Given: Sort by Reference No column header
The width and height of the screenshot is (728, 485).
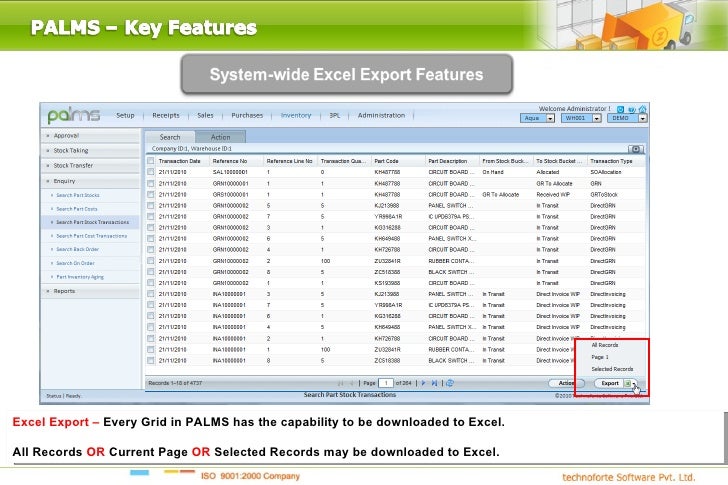Looking at the screenshot, I should 230,161.
